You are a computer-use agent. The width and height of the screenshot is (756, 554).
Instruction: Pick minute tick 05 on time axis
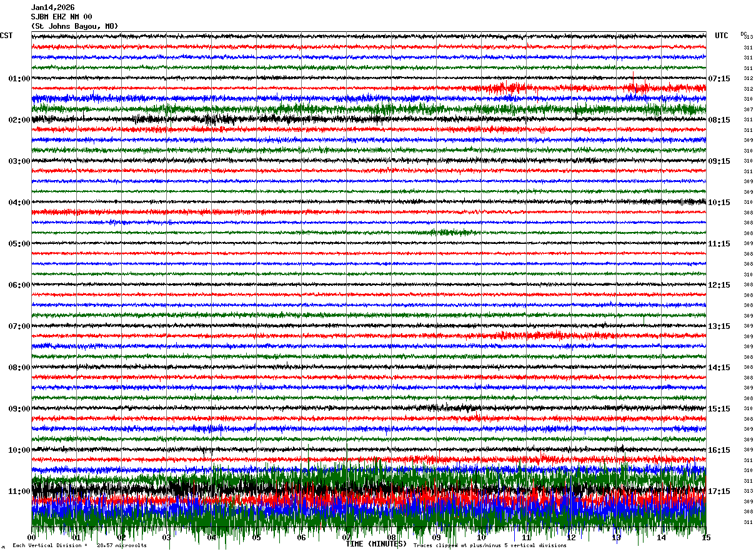[x=257, y=538]
